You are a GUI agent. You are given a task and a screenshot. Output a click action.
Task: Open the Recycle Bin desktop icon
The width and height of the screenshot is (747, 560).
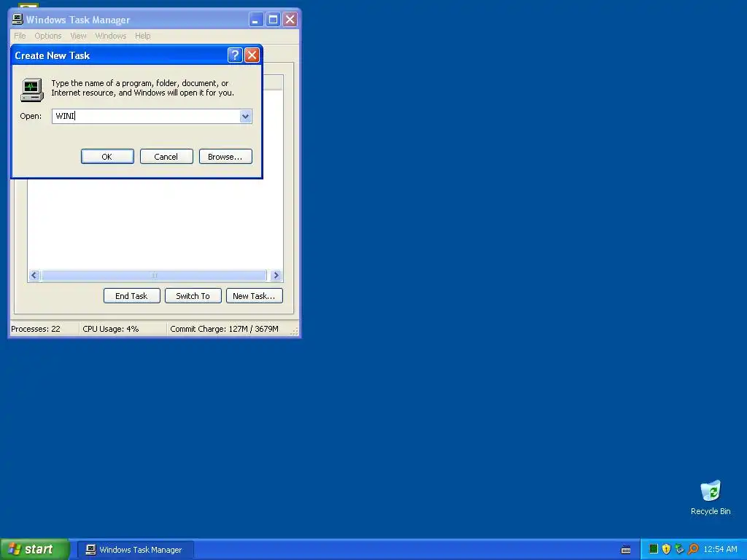[711, 497]
